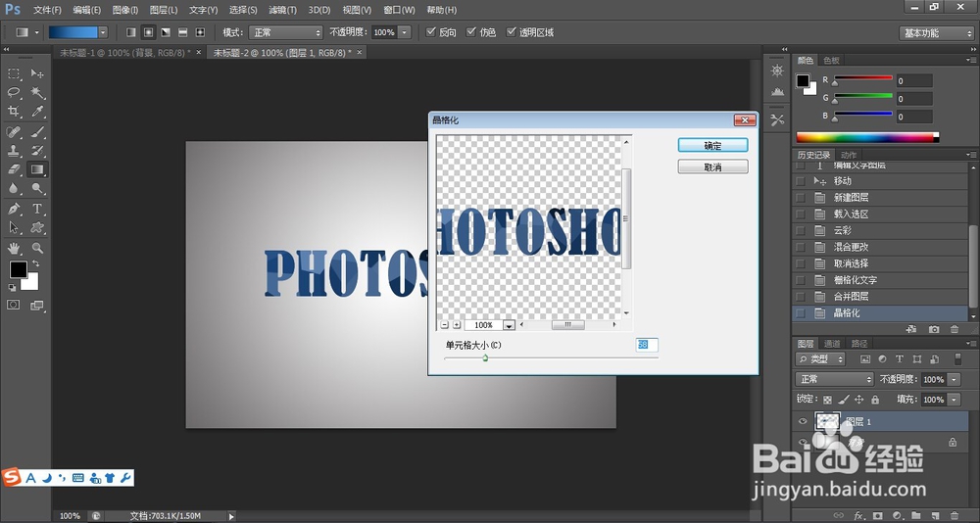Select the Crop tool
Image resolution: width=980 pixels, height=523 pixels.
point(14,112)
